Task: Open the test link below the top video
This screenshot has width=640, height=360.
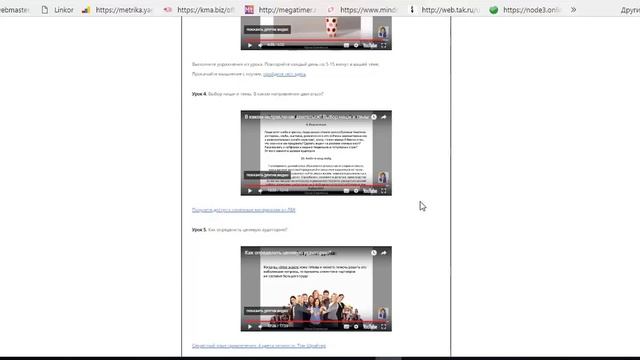Action: [284, 74]
